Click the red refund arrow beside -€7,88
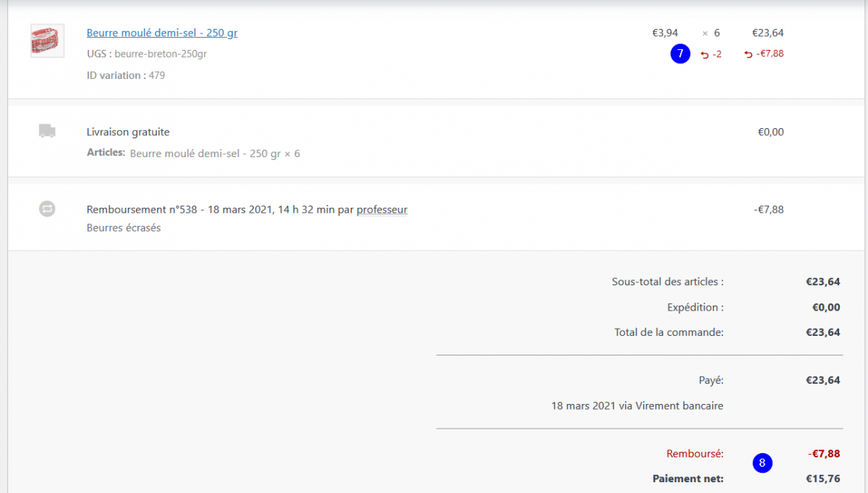This screenshot has height=493, width=868. pos(748,54)
